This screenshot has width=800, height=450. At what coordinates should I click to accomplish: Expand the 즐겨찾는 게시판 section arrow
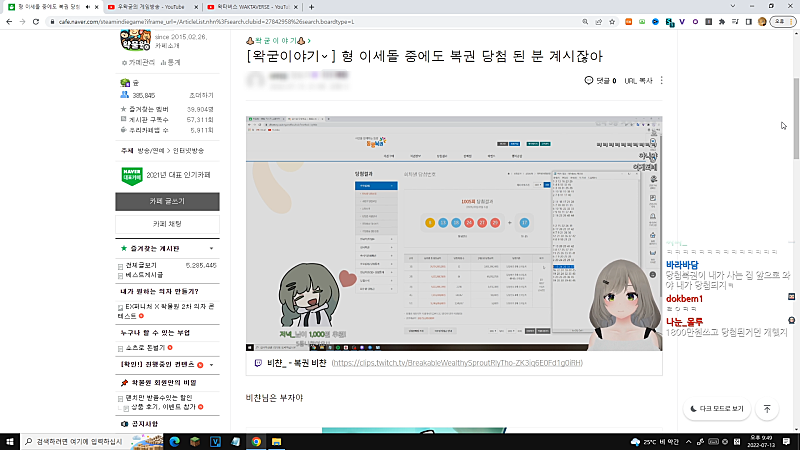(211, 248)
